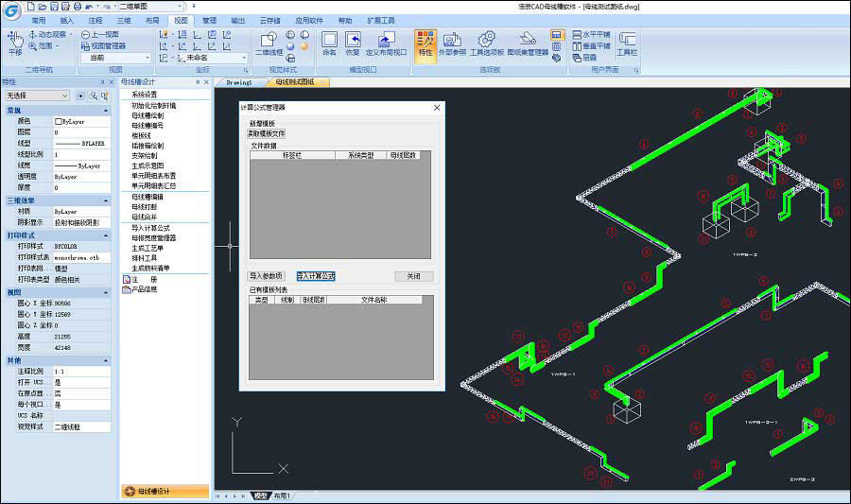
Task: Open a drawing with the Open folder icon
Action: click(43, 7)
